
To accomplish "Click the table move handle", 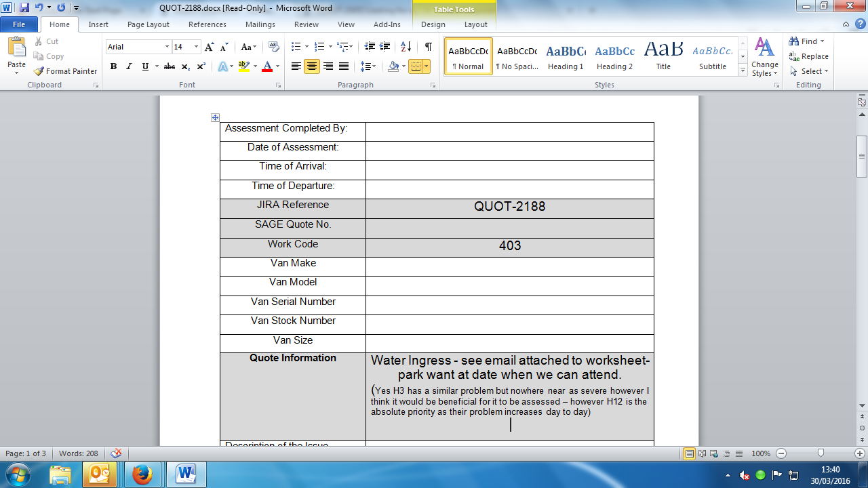I will [x=216, y=117].
